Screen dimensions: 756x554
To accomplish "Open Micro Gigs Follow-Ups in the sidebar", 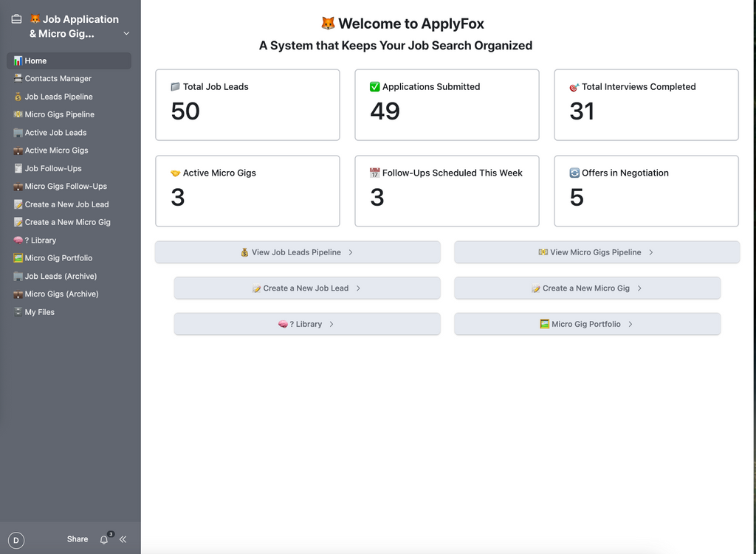I will pyautogui.click(x=69, y=187).
